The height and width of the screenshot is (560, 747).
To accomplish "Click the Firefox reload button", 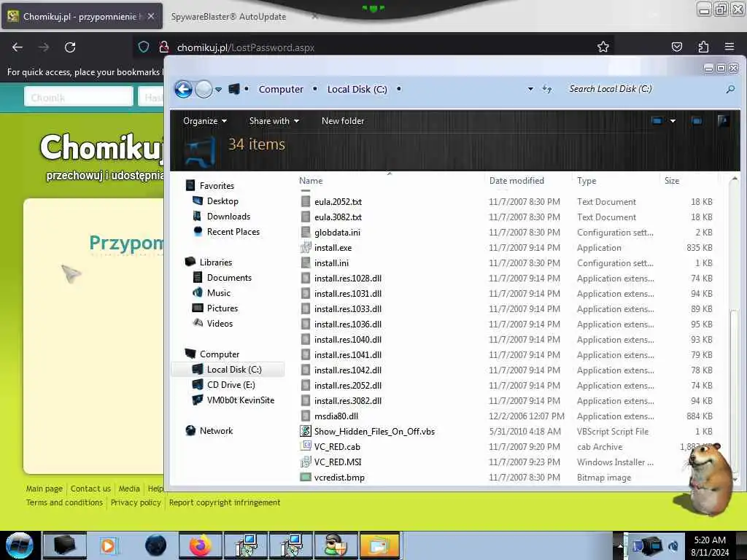I will [70, 47].
